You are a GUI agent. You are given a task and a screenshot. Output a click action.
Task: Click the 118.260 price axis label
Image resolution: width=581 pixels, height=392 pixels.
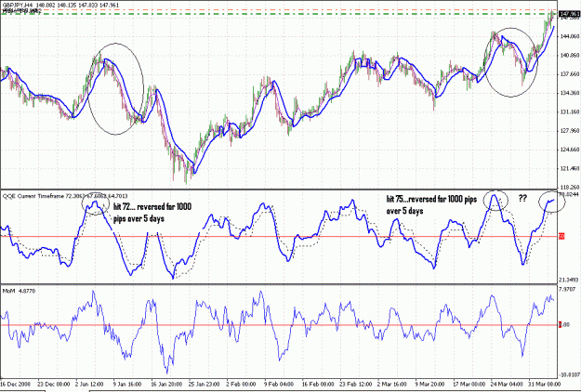570,188
